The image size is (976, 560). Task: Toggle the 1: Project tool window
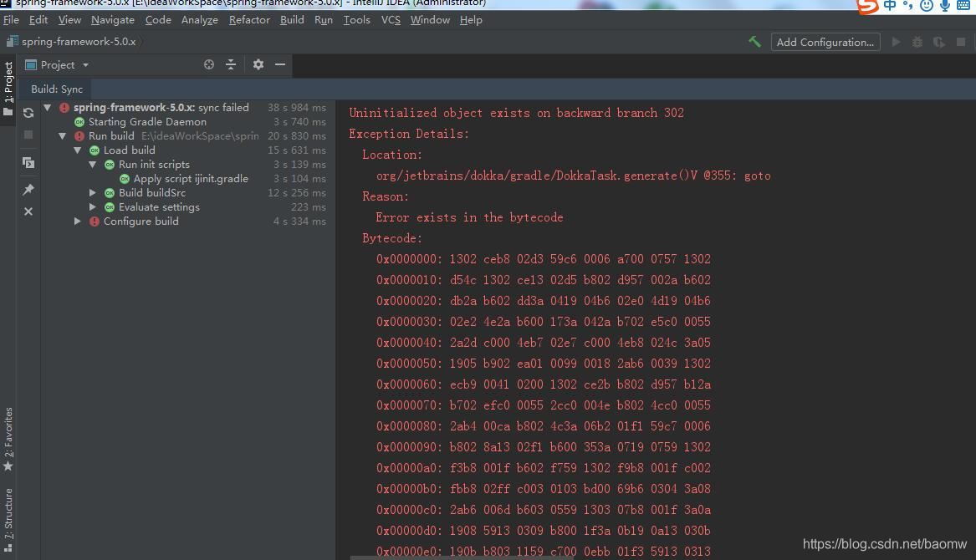pos(8,82)
